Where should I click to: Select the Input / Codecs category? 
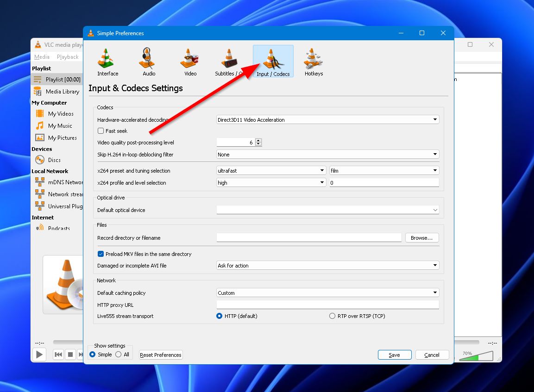click(273, 61)
